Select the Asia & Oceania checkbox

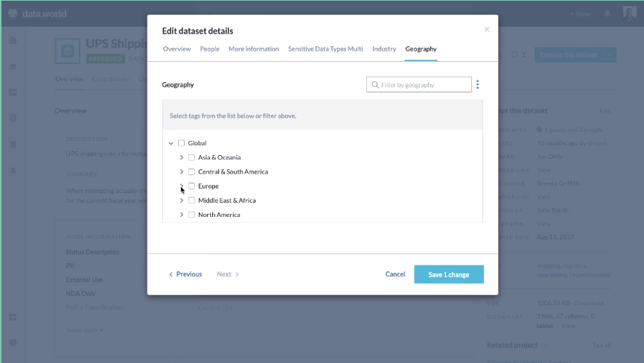pyautogui.click(x=191, y=157)
